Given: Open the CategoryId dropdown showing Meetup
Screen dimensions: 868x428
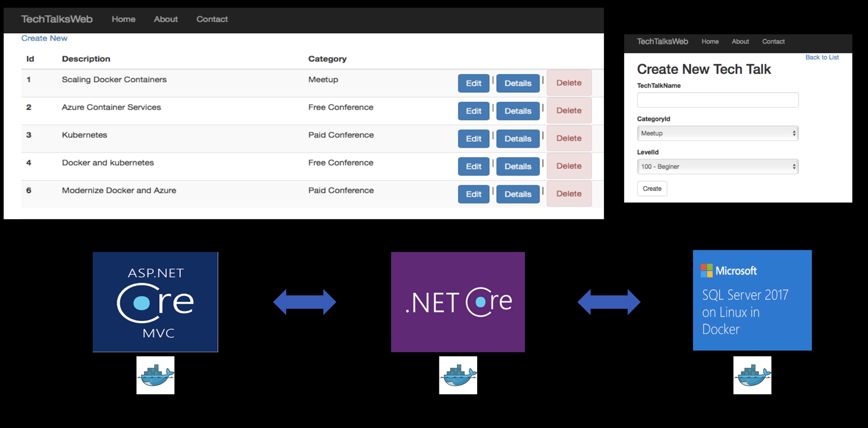Looking at the screenshot, I should pos(718,133).
